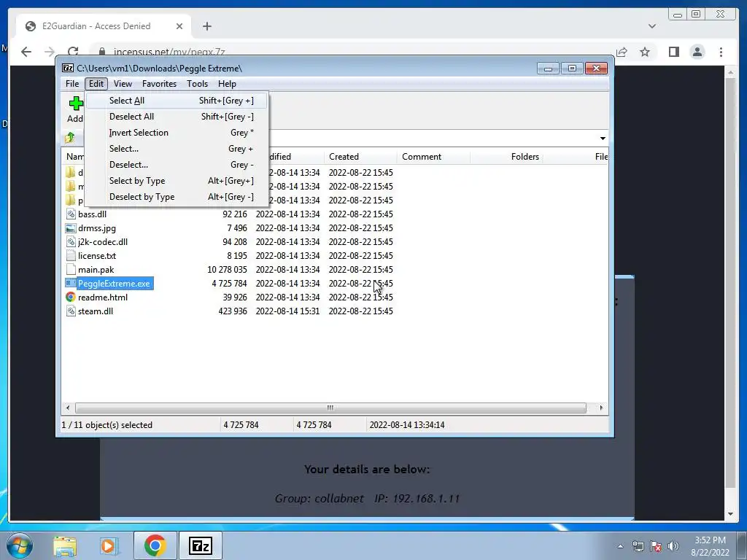Screen dimensions: 747x560
Task: Close the E2Guardian tab
Action: (179, 26)
